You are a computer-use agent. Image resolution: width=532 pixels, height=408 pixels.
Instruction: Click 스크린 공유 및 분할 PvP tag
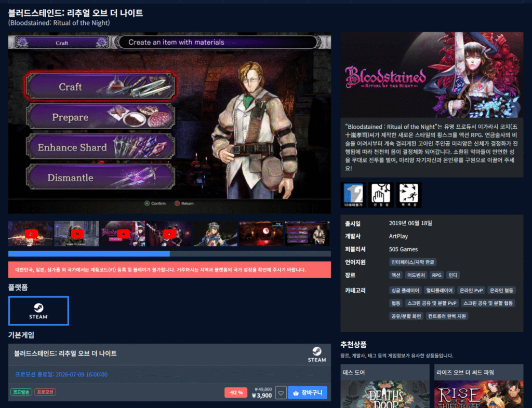[x=432, y=303]
